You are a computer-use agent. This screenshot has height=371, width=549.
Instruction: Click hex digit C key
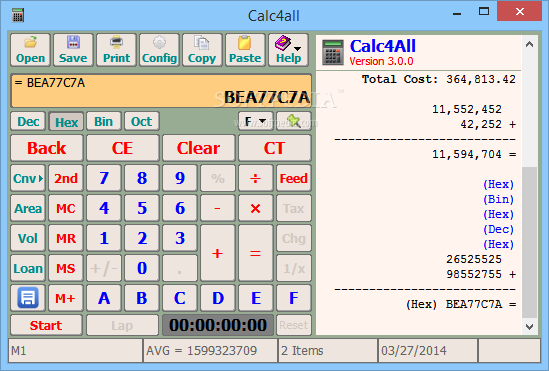(180, 298)
